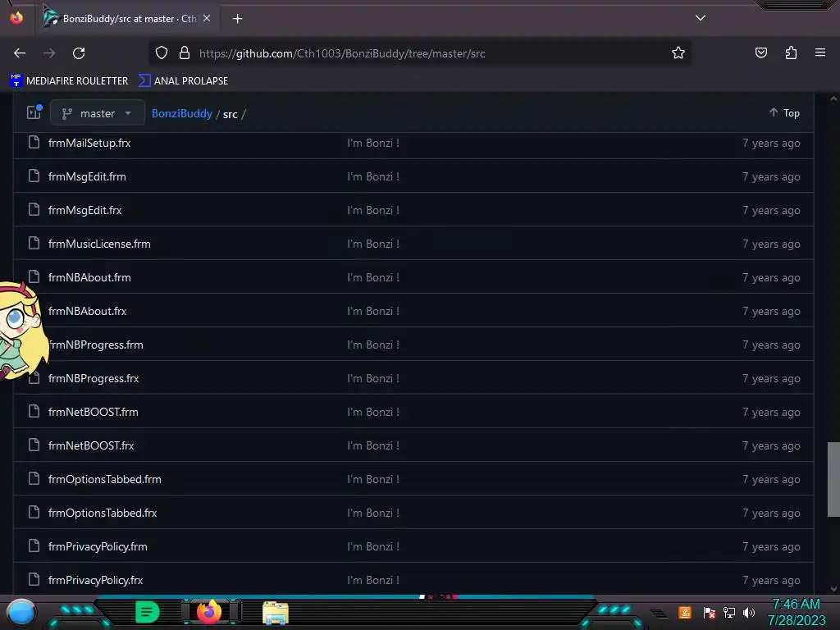Open file frmNetBOOST.frm
840x630 pixels.
click(x=94, y=412)
